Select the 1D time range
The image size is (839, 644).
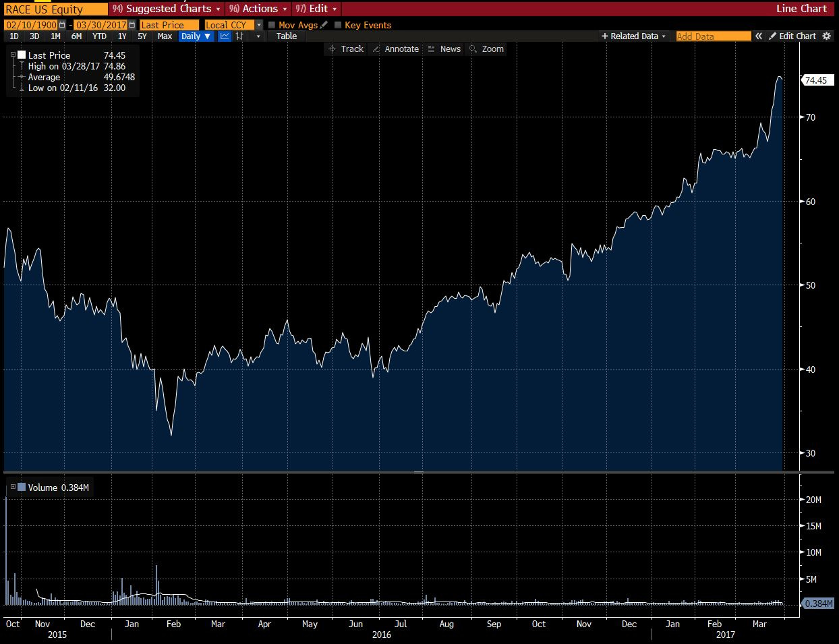tap(14, 36)
